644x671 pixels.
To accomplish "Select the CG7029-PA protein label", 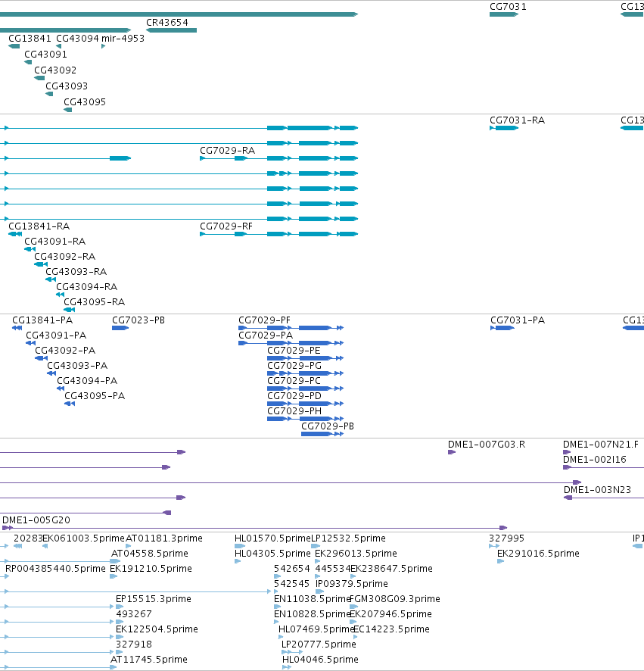I will (x=265, y=335).
